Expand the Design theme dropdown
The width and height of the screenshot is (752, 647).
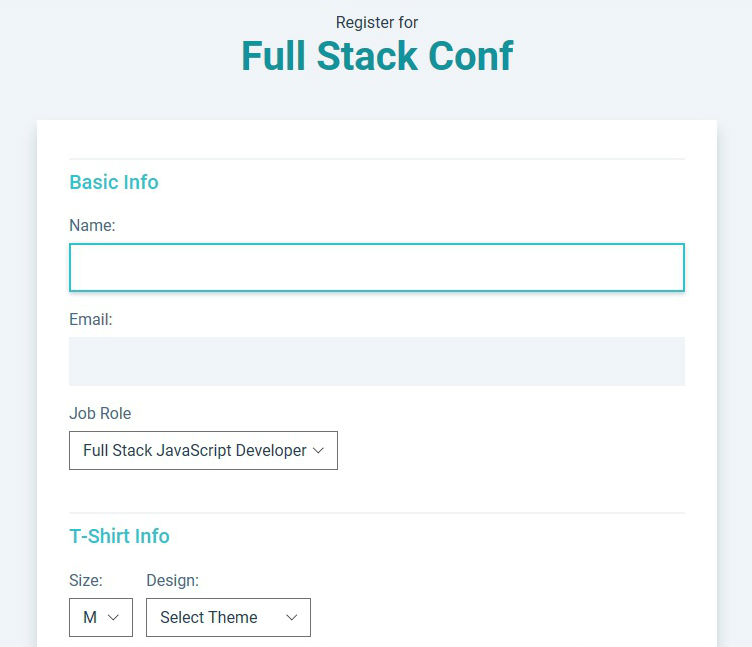228,617
